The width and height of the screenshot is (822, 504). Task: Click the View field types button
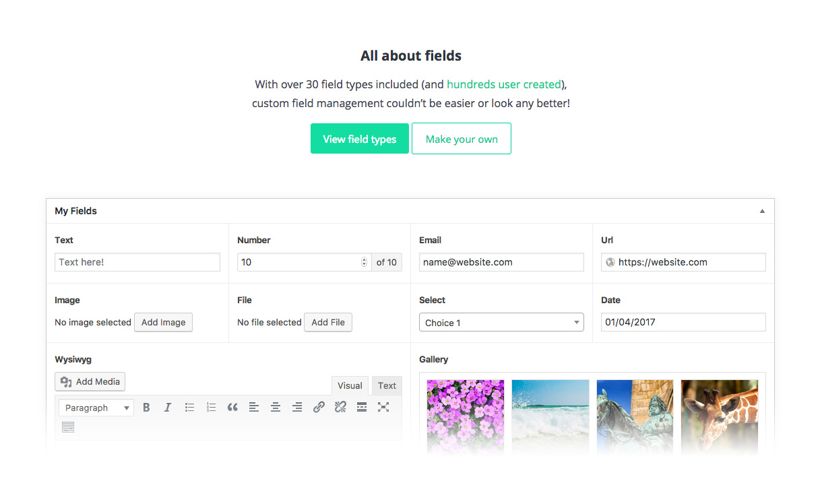360,139
